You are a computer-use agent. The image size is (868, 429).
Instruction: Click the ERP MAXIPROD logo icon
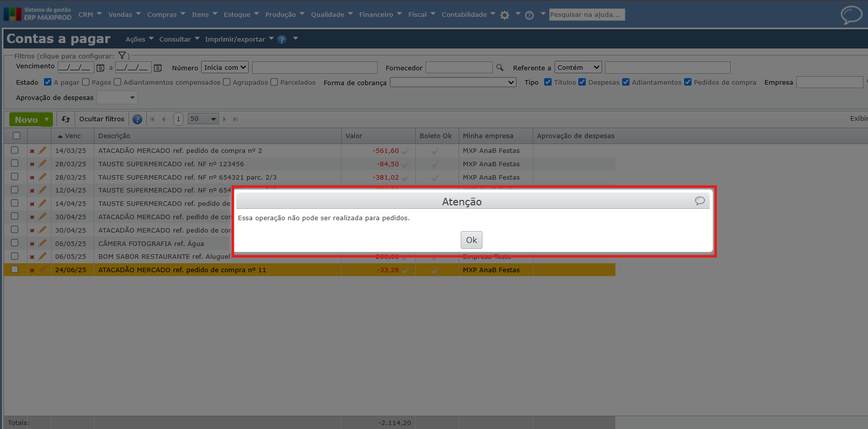pyautogui.click(x=12, y=14)
